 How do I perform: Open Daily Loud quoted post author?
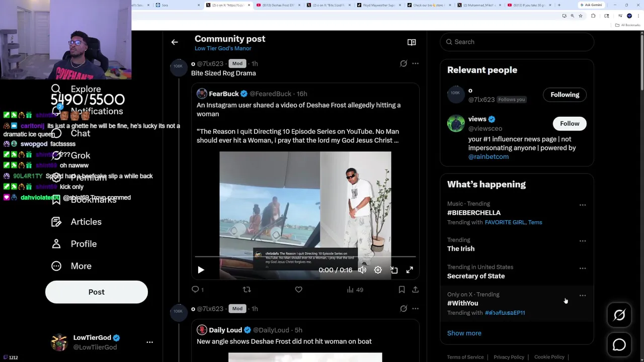(x=225, y=330)
